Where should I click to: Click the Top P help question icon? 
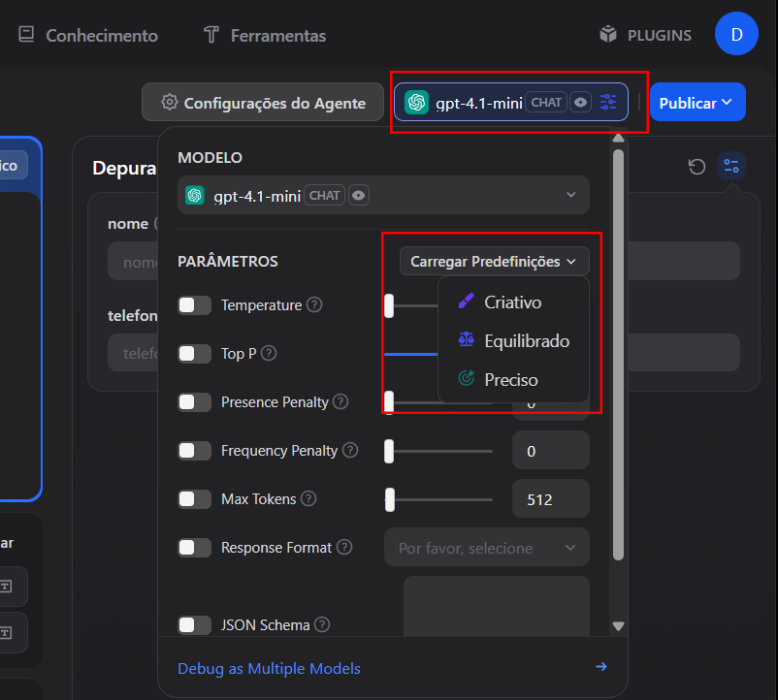(x=269, y=353)
